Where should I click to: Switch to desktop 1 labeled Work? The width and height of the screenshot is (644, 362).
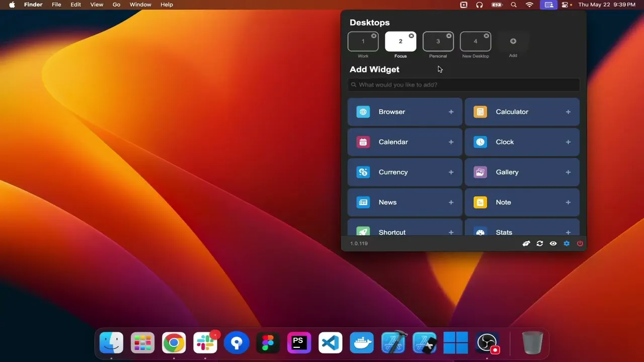(363, 42)
